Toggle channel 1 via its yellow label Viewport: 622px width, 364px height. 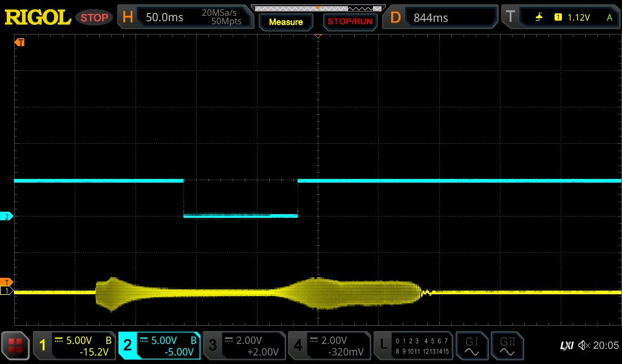point(43,345)
